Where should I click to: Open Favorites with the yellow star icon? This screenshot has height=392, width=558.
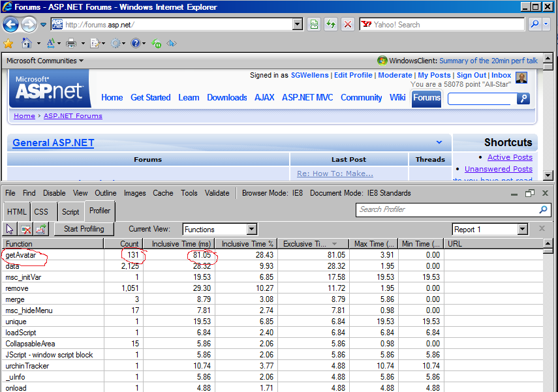pos(8,44)
